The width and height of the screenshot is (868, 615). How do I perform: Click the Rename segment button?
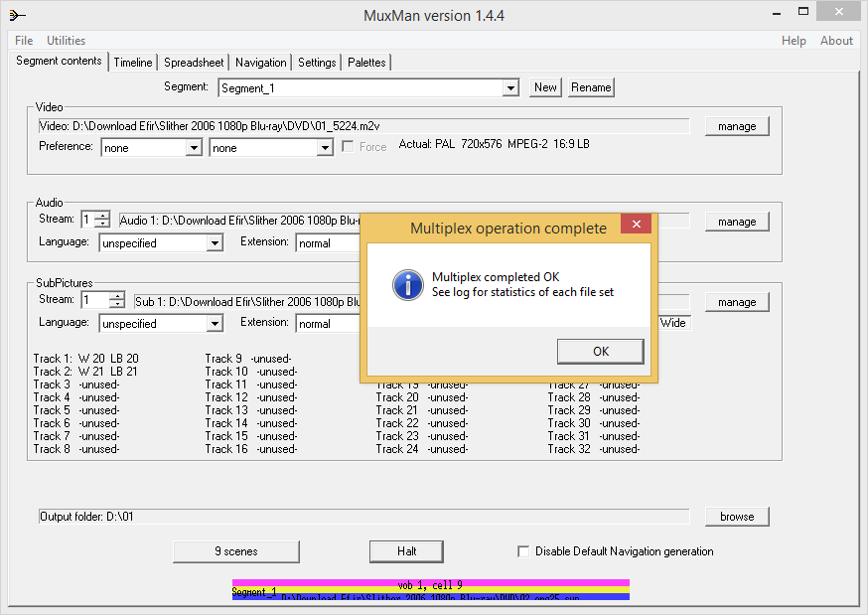pos(591,87)
